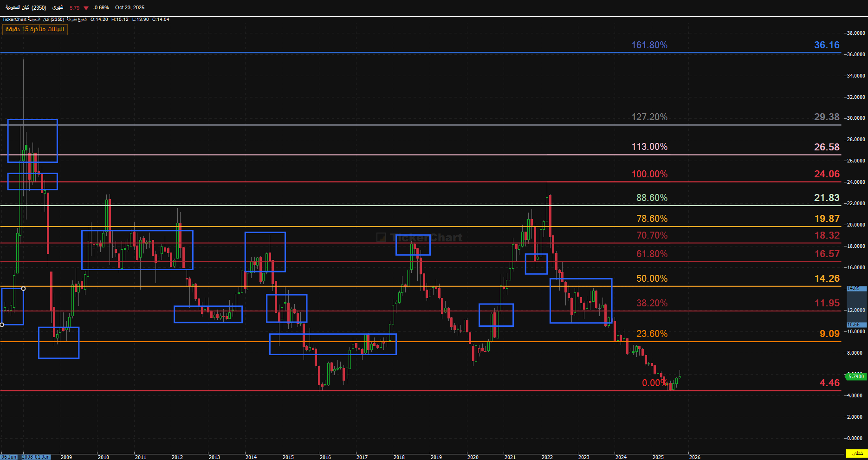Click the TickerChart watermark logo

pyautogui.click(x=419, y=238)
